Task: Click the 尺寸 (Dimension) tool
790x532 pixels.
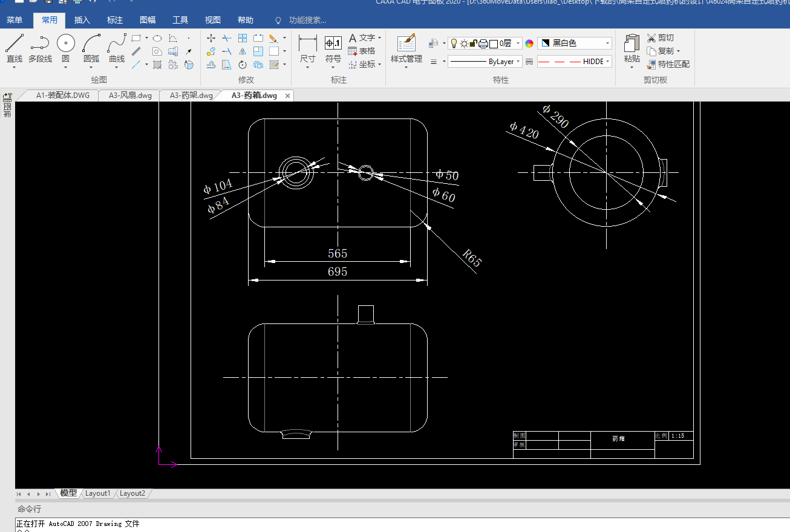Action: click(308, 50)
